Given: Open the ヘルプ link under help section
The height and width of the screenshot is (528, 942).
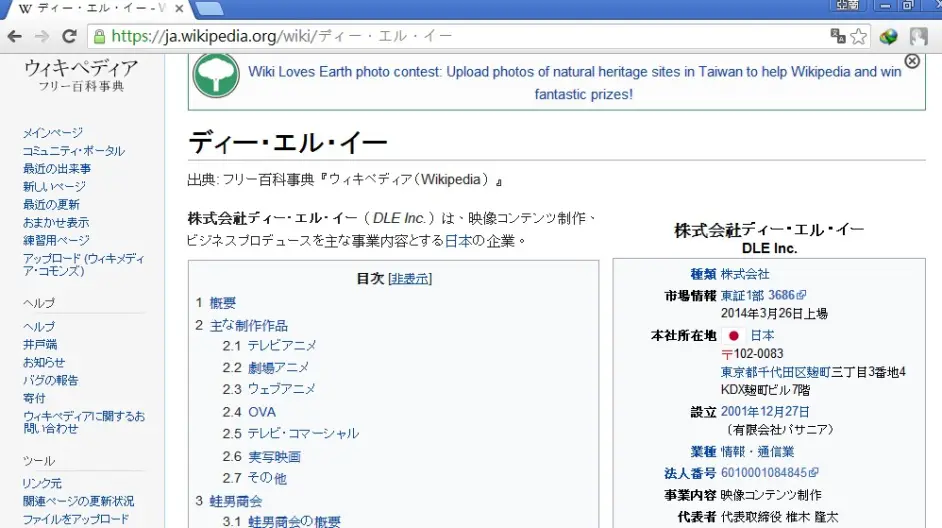Looking at the screenshot, I should [x=39, y=327].
